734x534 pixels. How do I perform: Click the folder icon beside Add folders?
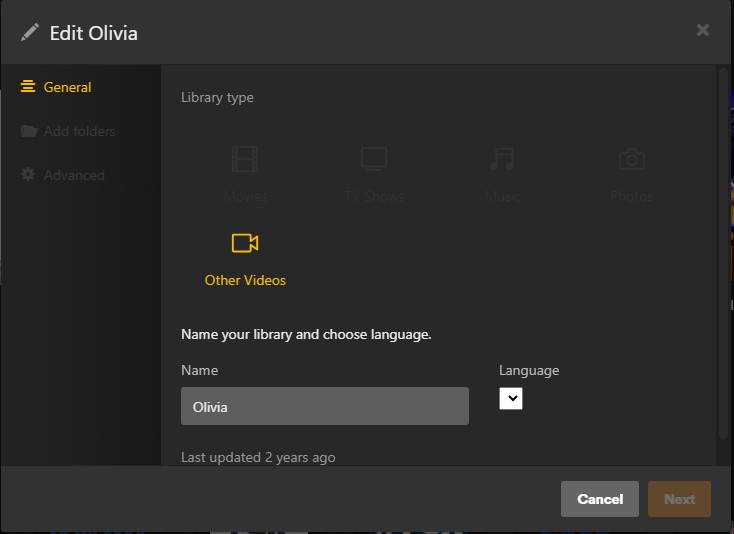coord(29,131)
